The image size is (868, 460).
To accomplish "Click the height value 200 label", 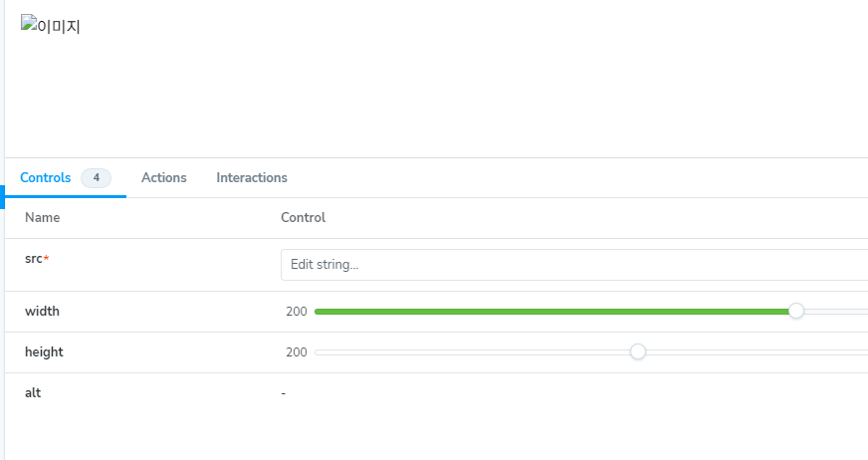I will click(297, 352).
